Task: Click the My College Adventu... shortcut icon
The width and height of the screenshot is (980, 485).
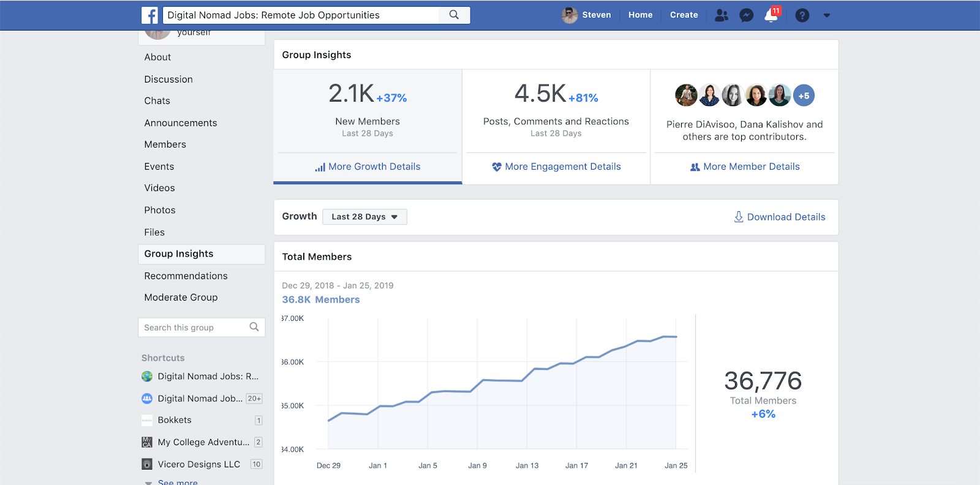Action: 147,442
